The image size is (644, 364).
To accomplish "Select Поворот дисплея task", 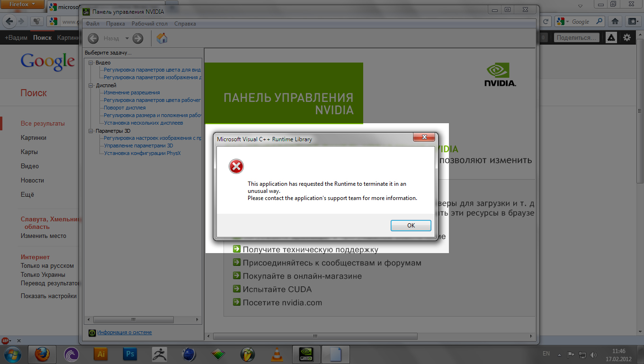I will (125, 108).
